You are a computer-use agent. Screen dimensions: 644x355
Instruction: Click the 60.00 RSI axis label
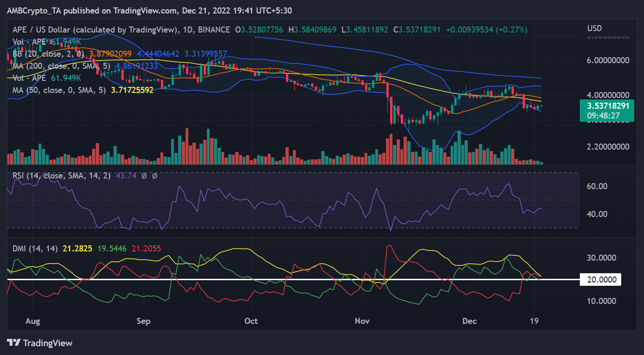[597, 186]
